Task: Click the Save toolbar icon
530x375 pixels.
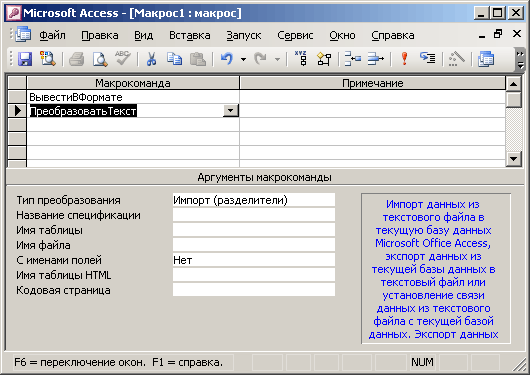Action: tap(25, 59)
